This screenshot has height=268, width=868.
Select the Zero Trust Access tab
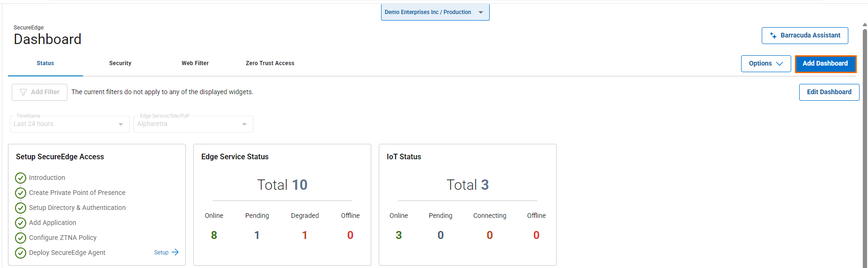(x=270, y=63)
